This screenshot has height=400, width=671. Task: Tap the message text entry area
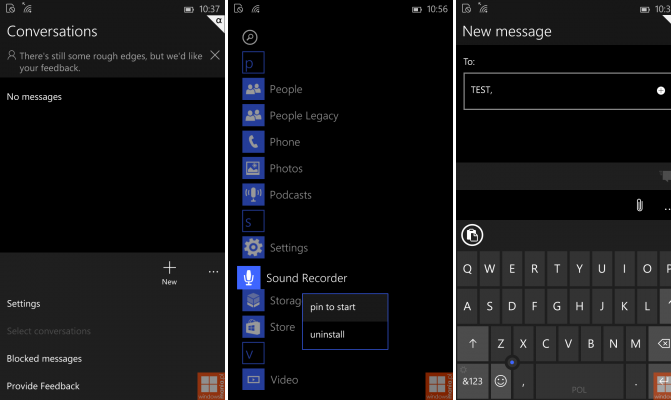pyautogui.click(x=564, y=176)
